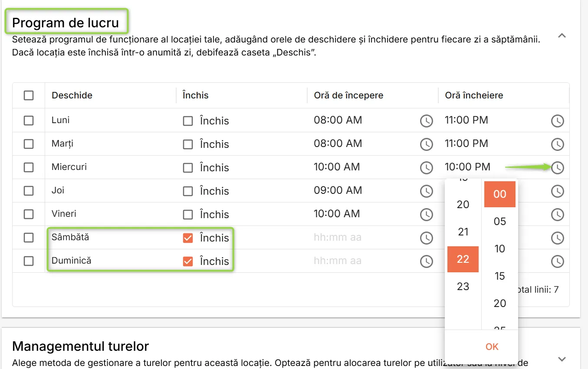Open the start time clock for Vineri
The width and height of the screenshot is (588, 369).
pos(427,214)
